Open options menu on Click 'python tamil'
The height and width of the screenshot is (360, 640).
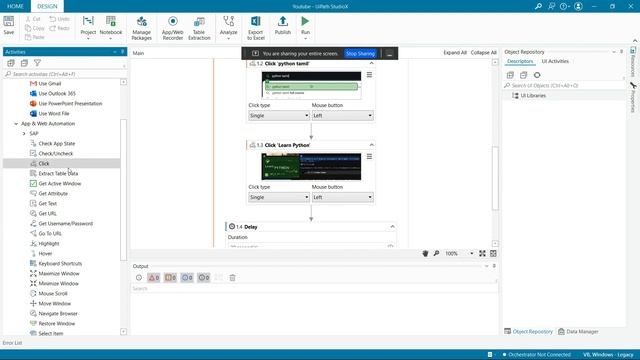click(369, 75)
